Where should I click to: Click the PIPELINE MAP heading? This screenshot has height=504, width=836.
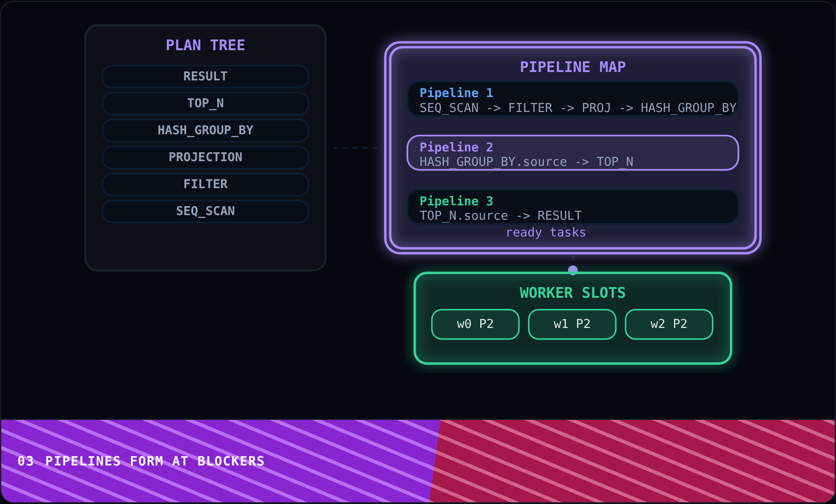[x=573, y=67]
